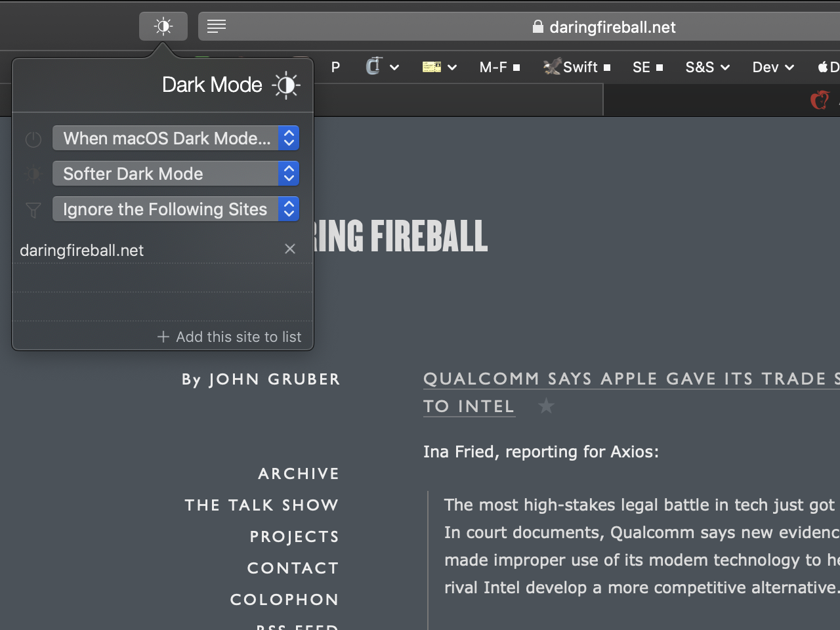This screenshot has width=840, height=630.
Task: Click the power icon in the popup
Action: [33, 139]
